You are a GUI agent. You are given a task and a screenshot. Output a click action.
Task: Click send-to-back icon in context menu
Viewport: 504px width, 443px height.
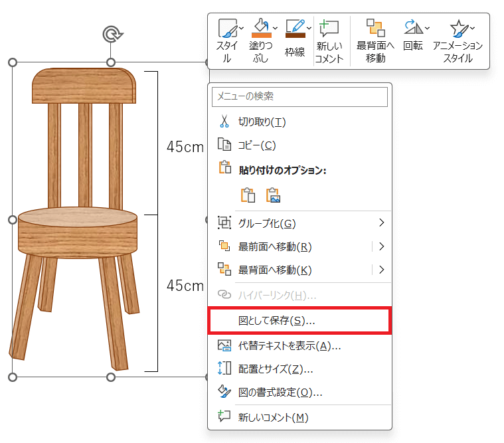(224, 269)
